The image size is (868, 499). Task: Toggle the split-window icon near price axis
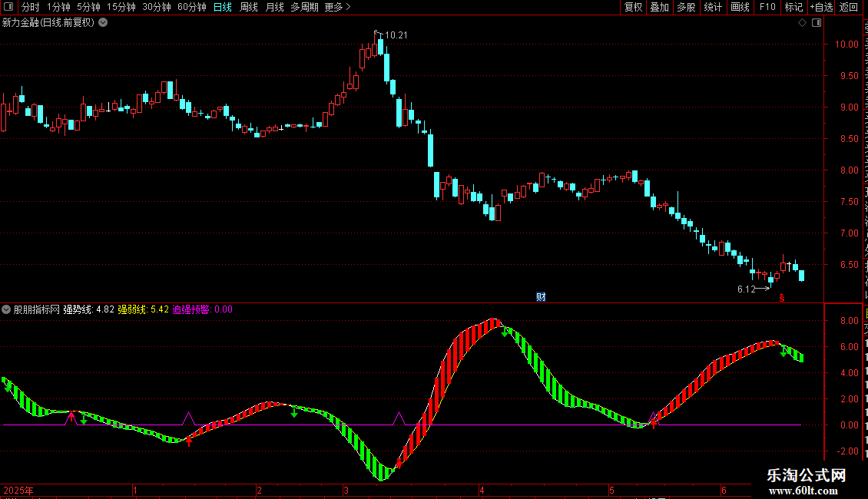[817, 23]
